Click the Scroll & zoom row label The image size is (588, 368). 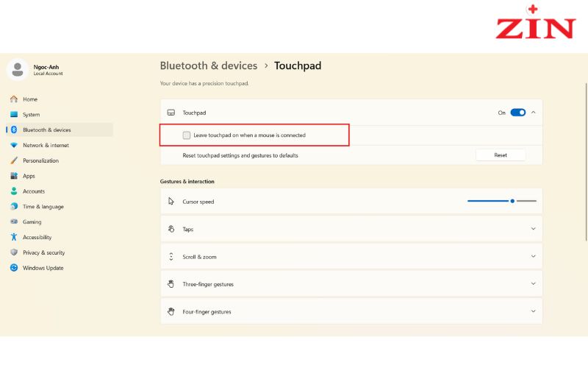[199, 257]
